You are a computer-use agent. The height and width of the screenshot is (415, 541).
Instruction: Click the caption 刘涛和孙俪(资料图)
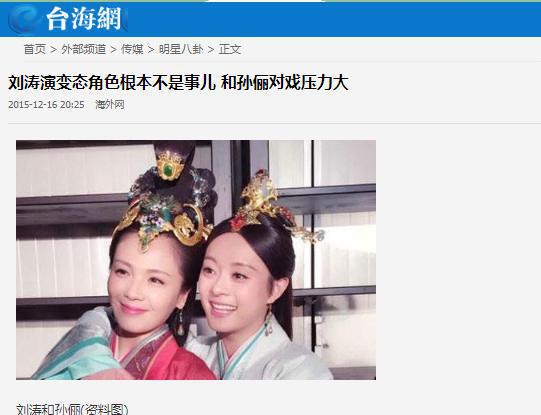click(72, 409)
